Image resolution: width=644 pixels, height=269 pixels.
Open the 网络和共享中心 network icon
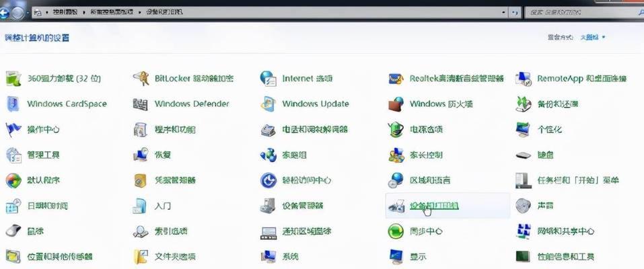(524, 231)
